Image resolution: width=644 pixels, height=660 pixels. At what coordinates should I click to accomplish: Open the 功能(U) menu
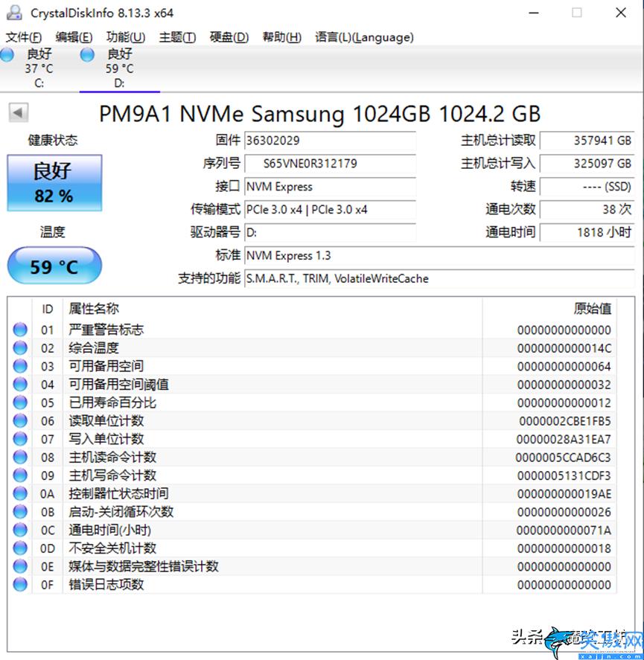[x=126, y=37]
